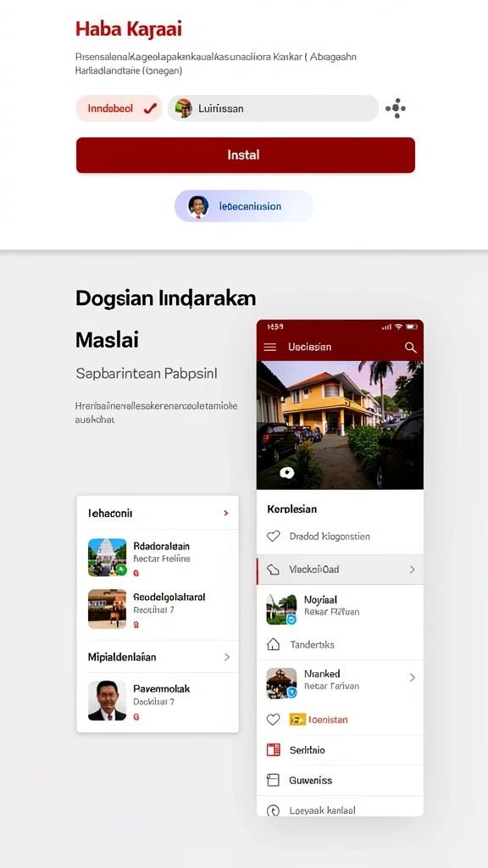This screenshot has width=488, height=868.
Task: Click the red G icon under Rectar Frelifne
Action: (136, 574)
